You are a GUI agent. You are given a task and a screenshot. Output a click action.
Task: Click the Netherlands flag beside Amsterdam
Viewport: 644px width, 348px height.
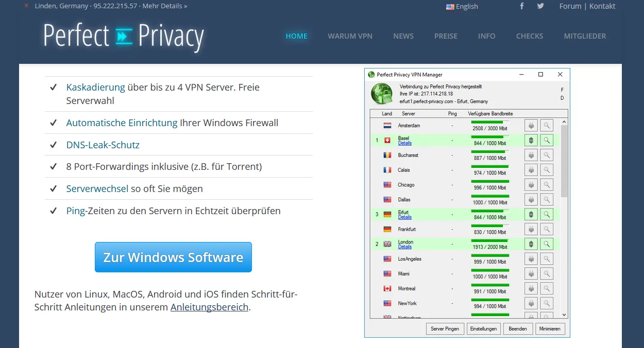387,126
